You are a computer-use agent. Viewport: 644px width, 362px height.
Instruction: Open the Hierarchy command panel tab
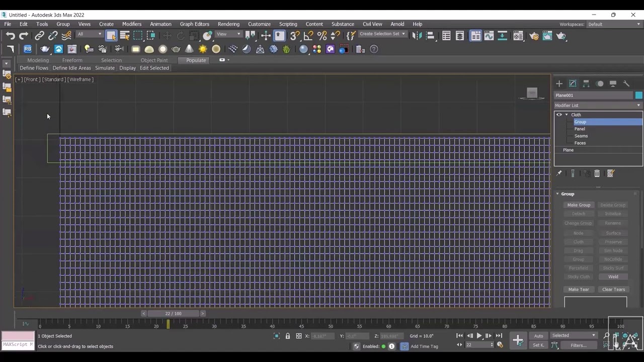pos(586,83)
